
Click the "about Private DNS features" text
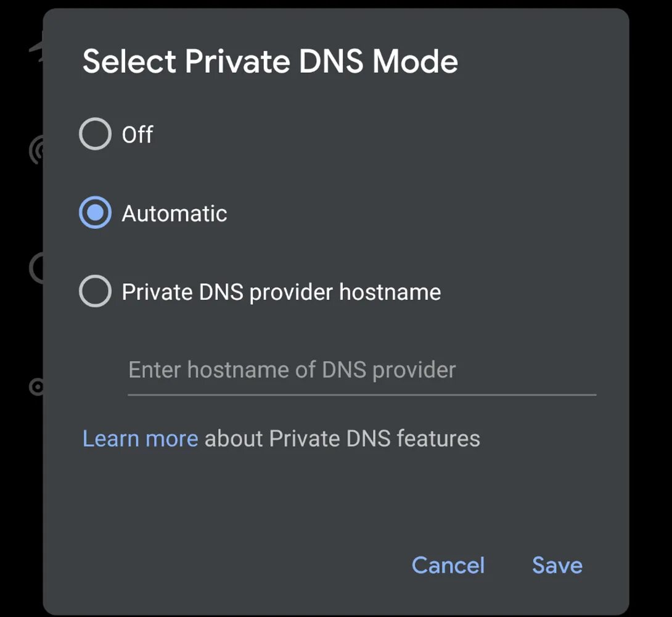342,439
